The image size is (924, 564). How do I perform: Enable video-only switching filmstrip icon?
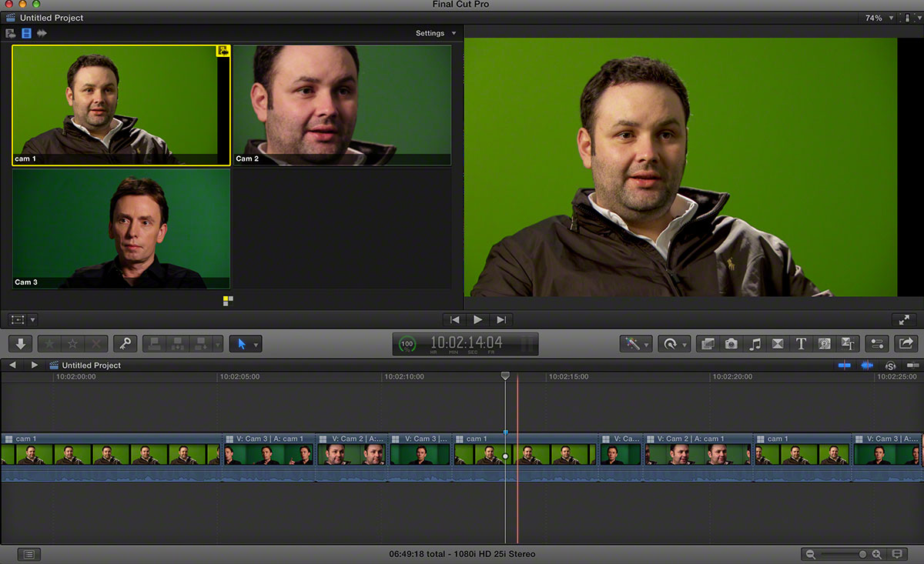26,33
